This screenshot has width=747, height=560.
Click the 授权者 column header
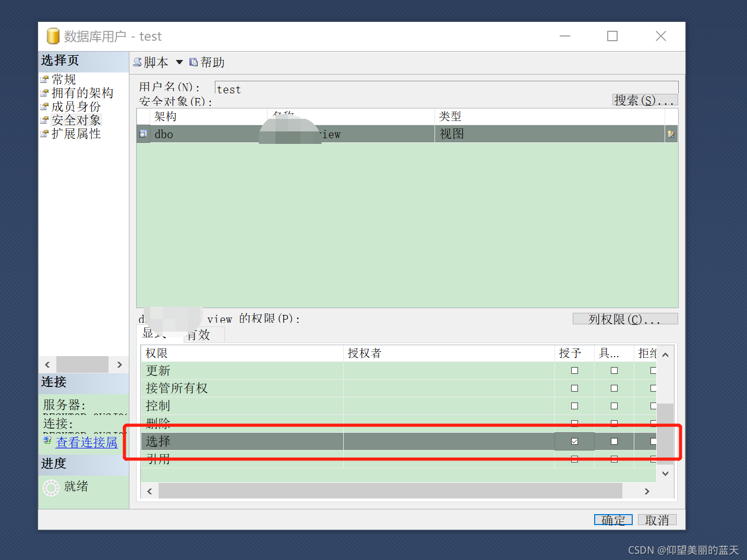click(x=449, y=353)
